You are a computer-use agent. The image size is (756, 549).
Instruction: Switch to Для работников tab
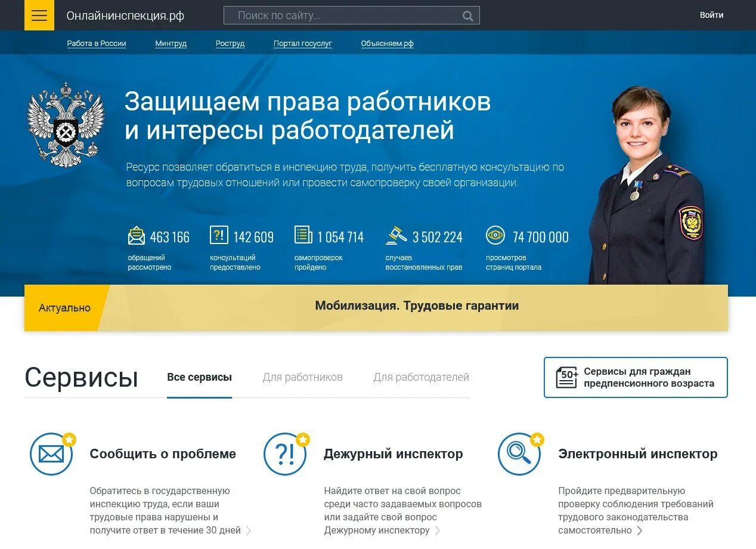[302, 377]
